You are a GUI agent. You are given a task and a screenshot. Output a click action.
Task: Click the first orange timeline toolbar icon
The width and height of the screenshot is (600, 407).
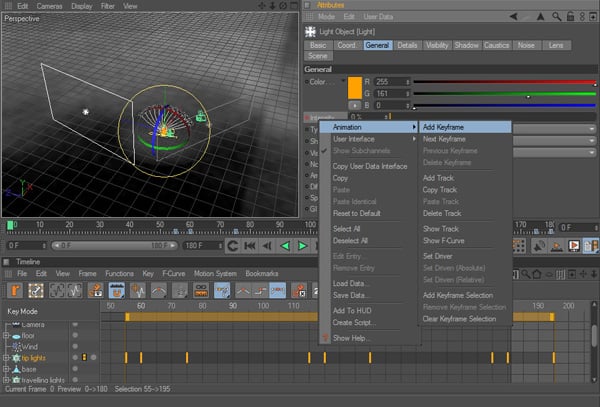pyautogui.click(x=15, y=290)
